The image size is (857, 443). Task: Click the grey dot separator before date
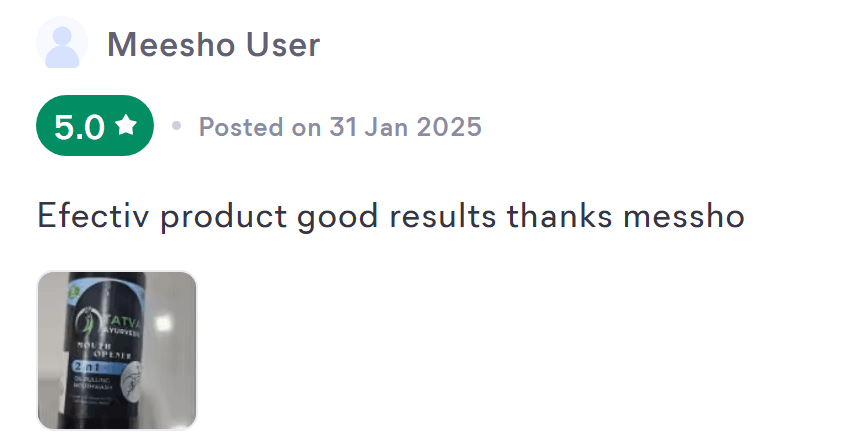[x=177, y=127]
